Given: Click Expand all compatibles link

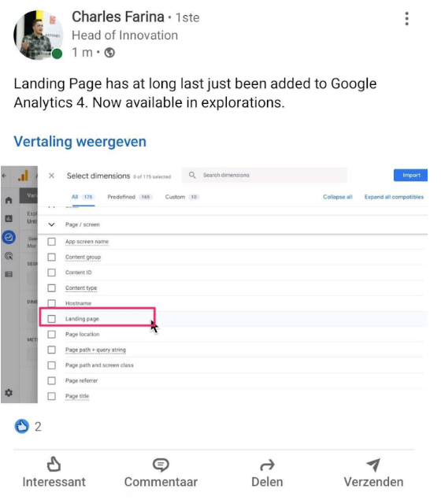Looking at the screenshot, I should pos(394,197).
